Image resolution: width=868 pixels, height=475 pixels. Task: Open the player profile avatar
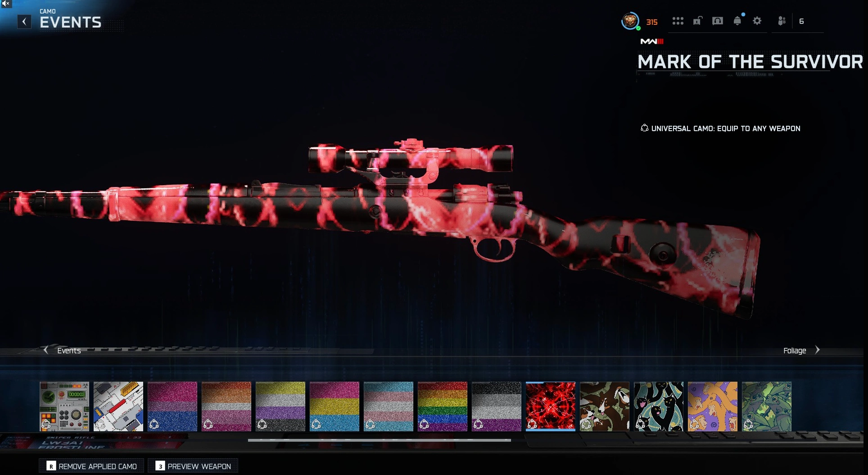pos(630,21)
